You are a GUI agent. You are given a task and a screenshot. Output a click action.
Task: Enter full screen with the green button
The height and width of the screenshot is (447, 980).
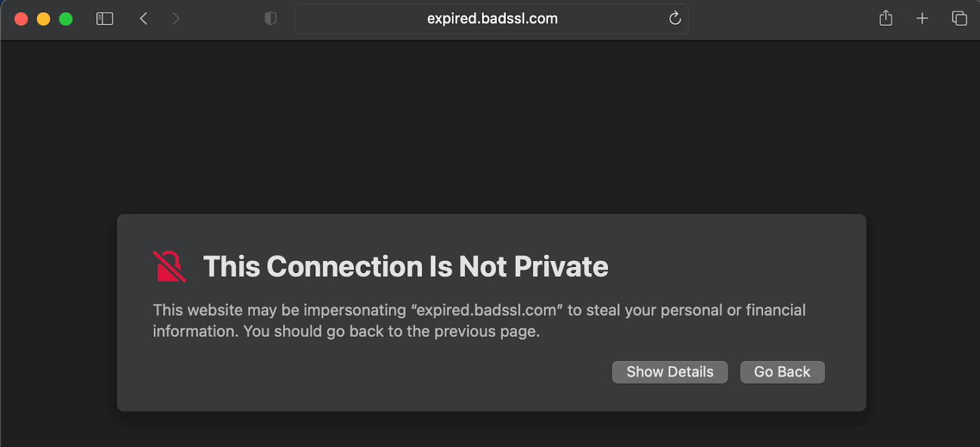65,18
